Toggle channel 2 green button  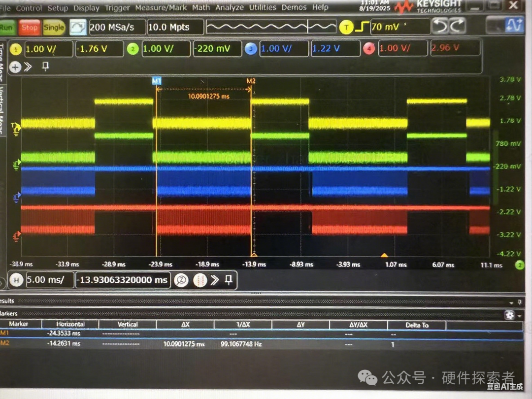click(x=133, y=49)
